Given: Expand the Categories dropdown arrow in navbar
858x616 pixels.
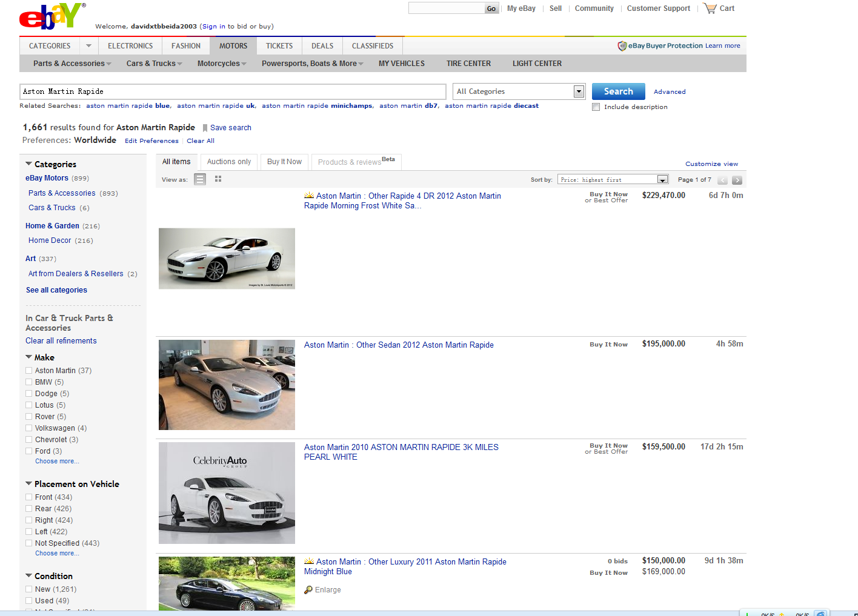Looking at the screenshot, I should [x=88, y=46].
